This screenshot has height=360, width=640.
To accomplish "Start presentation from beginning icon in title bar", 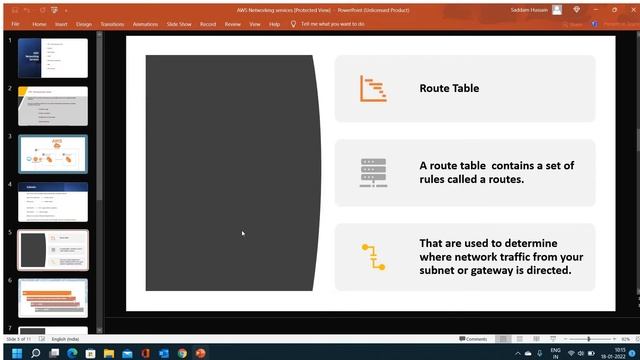I will [x=54, y=10].
